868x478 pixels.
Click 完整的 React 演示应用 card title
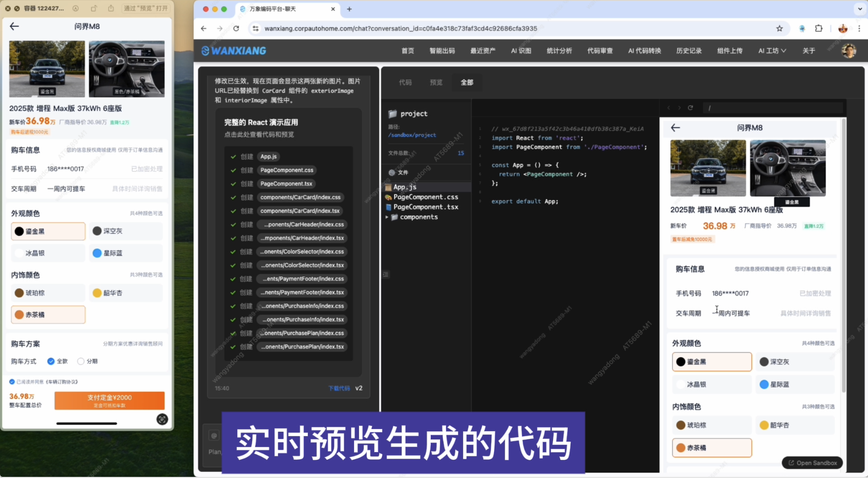pyautogui.click(x=261, y=122)
